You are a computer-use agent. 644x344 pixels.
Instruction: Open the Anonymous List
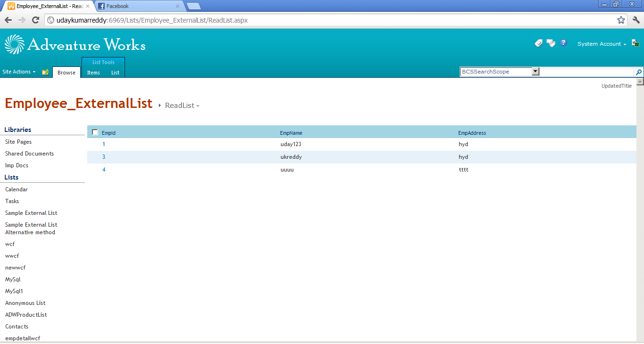tap(25, 303)
